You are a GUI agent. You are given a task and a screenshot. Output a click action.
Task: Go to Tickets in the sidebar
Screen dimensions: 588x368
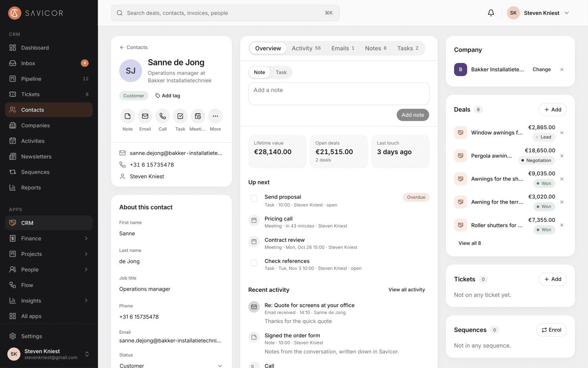49,94
